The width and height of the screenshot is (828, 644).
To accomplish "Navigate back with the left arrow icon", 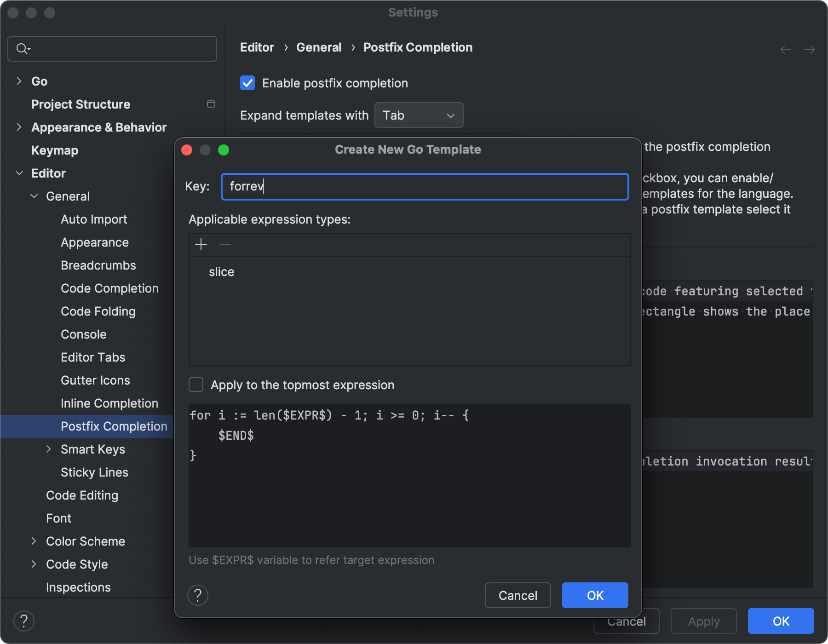I will [x=785, y=49].
